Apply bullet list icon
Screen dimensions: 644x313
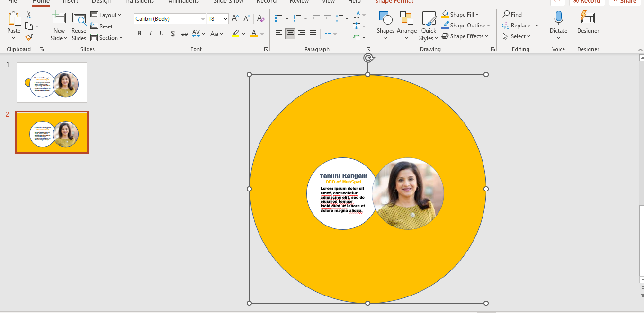click(279, 19)
